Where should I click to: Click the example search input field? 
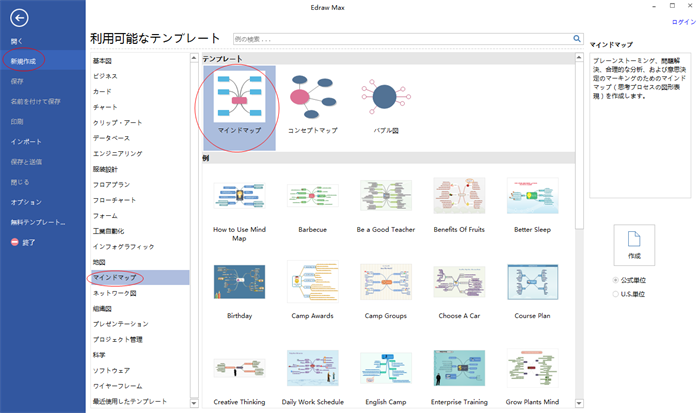click(403, 39)
